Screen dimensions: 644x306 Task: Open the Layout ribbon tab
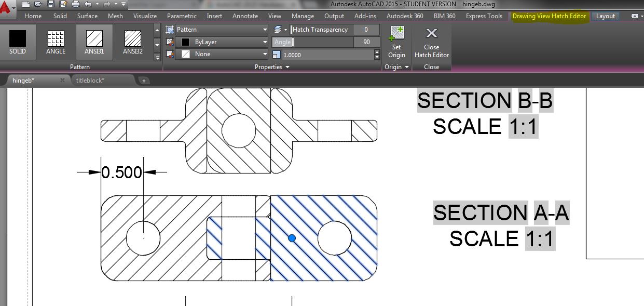click(606, 16)
